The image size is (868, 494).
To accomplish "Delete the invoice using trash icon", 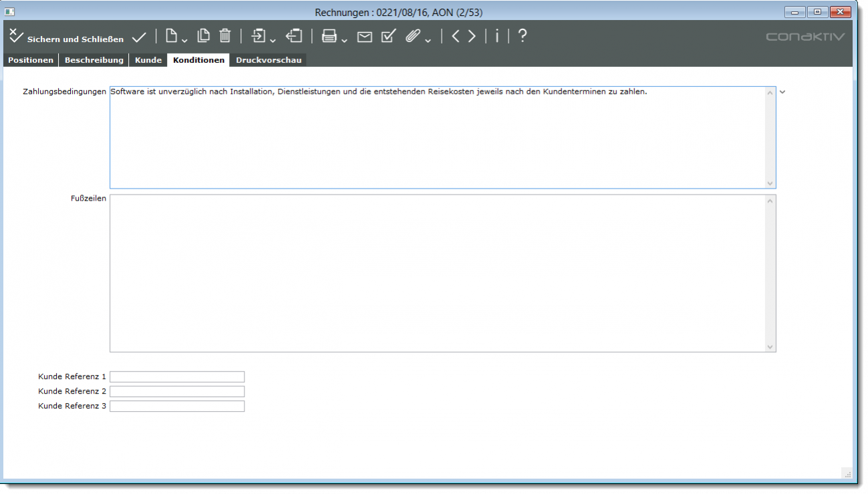I will [x=225, y=37].
